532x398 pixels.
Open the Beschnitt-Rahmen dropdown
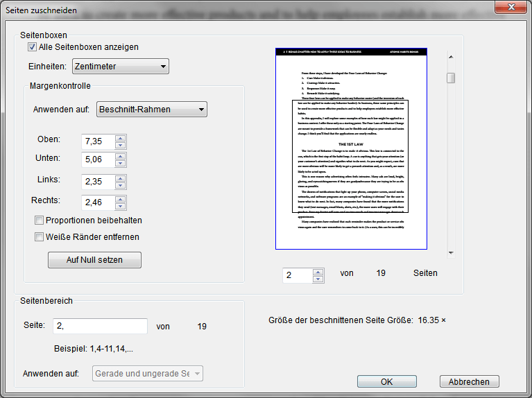(x=152, y=110)
